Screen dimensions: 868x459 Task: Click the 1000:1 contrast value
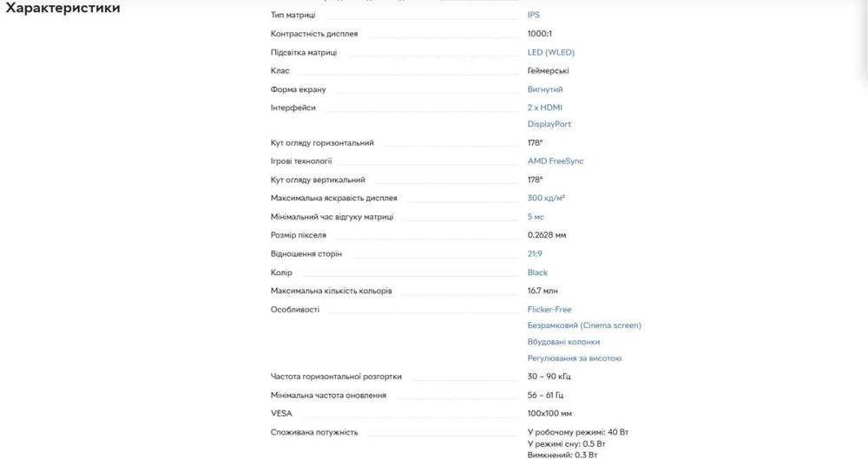pyautogui.click(x=540, y=34)
